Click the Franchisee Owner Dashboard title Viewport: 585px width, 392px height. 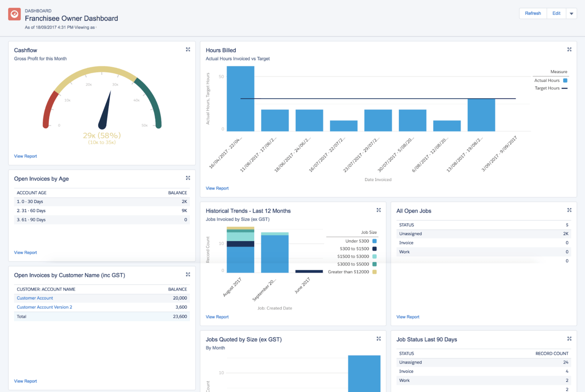[x=71, y=18]
